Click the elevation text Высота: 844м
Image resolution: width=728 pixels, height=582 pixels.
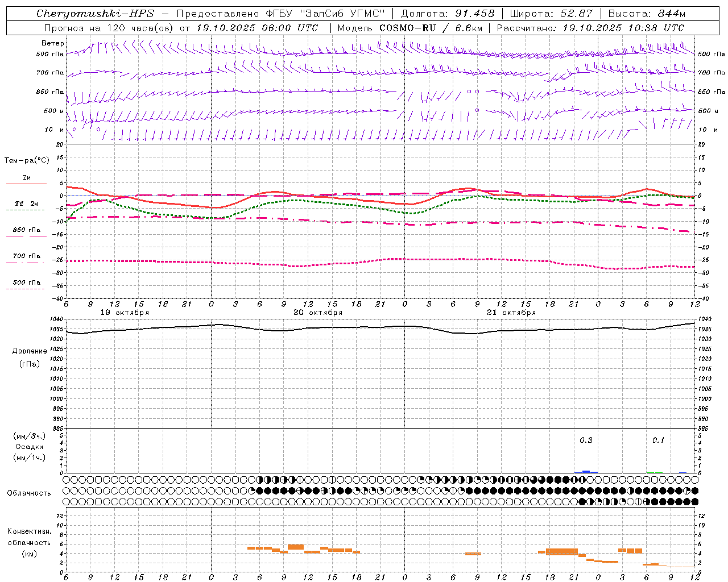tap(647, 14)
